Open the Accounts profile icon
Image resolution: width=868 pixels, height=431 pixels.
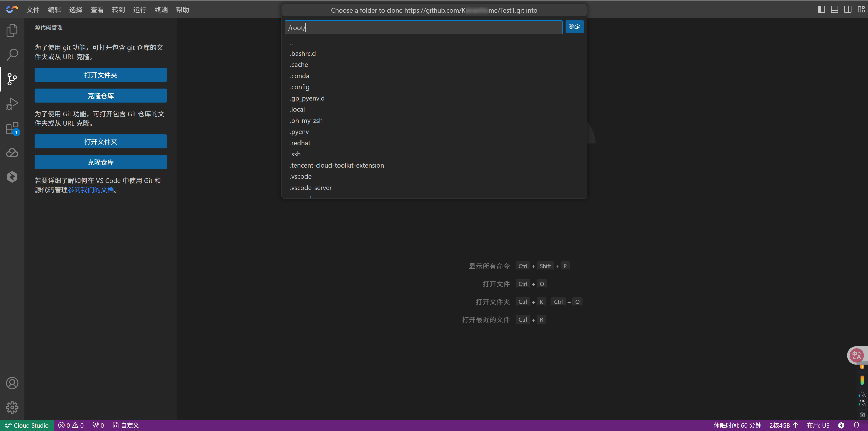click(12, 383)
